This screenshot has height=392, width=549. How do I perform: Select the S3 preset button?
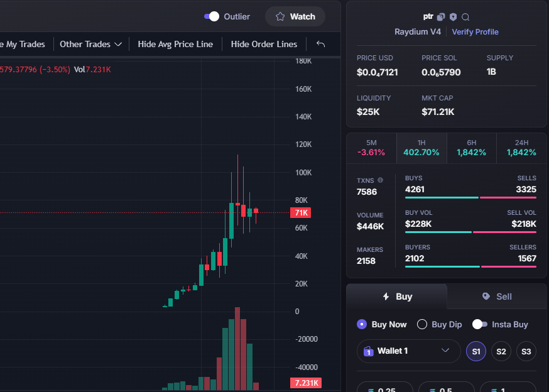tap(526, 351)
